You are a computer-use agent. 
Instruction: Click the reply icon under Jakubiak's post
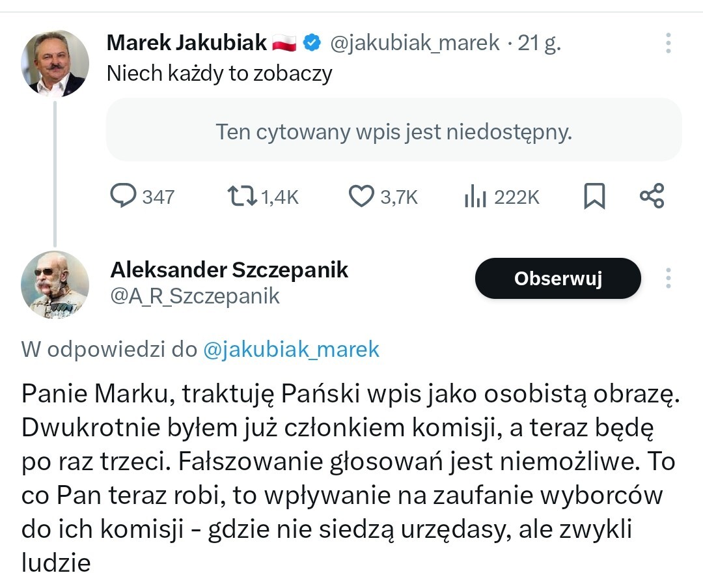pos(123,196)
